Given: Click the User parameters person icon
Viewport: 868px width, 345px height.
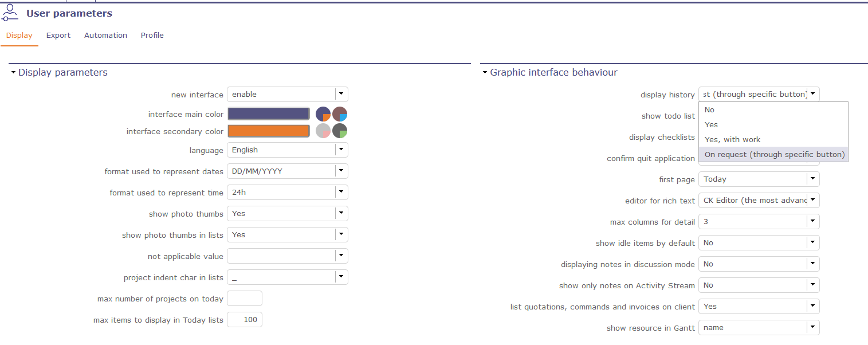Looking at the screenshot, I should 10,13.
